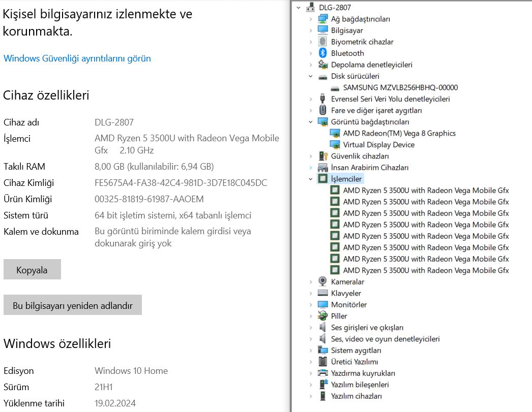Click the Piller battery icon
Image resolution: width=532 pixels, height=412 pixels.
(322, 316)
